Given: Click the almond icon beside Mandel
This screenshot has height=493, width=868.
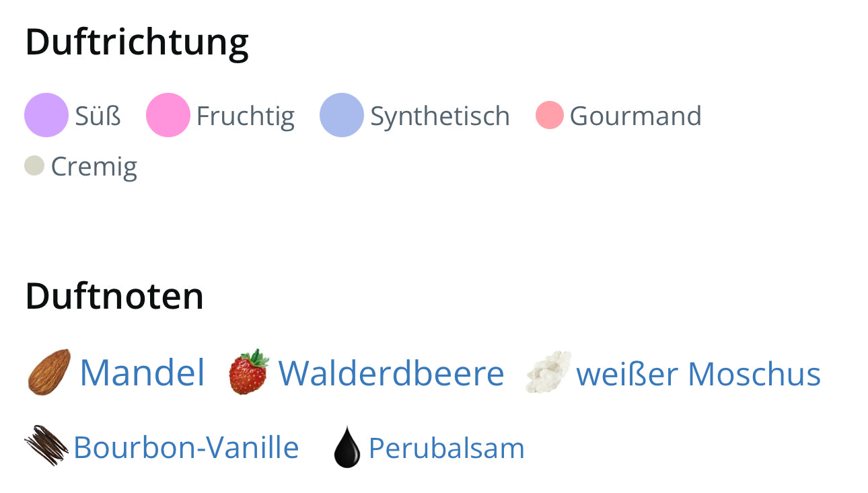Looking at the screenshot, I should click(x=49, y=372).
